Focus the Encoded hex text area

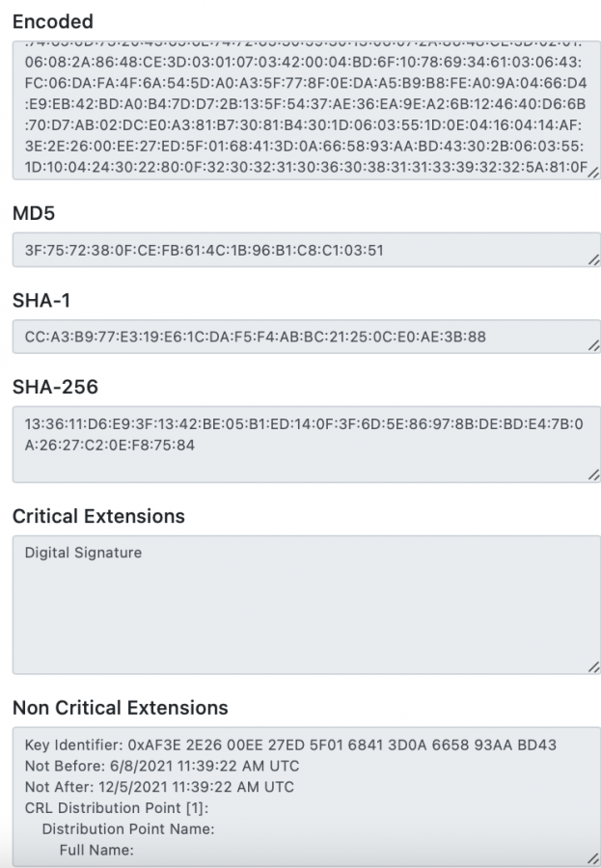pyautogui.click(x=307, y=111)
